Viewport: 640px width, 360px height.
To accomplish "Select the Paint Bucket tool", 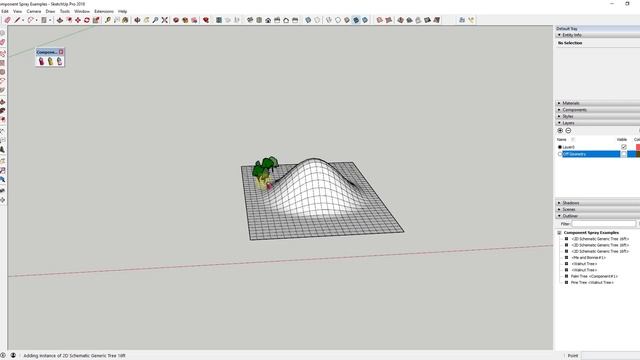I will (125, 20).
